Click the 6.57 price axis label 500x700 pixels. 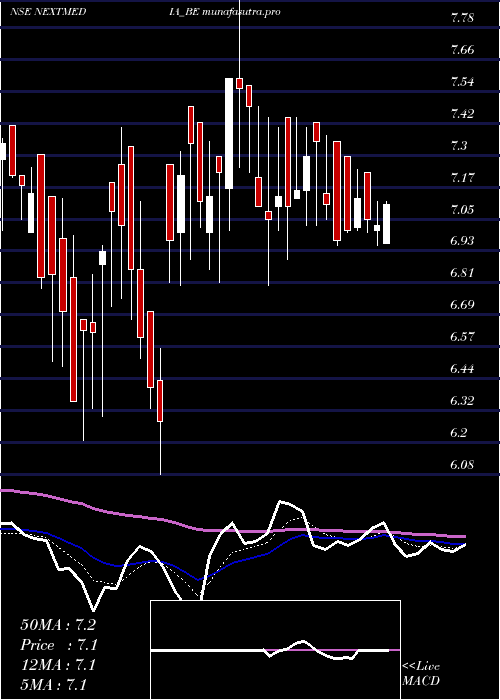click(462, 337)
